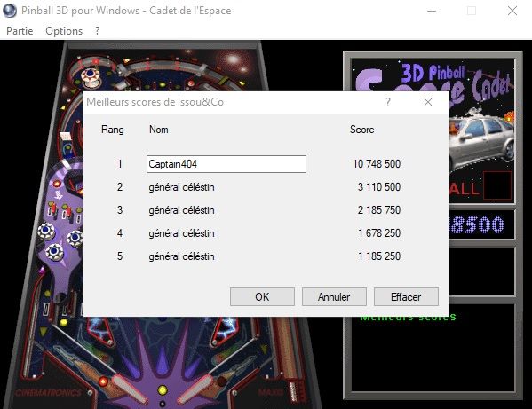This screenshot has width=532, height=409.
Task: Open the Partie menu
Action: (x=20, y=31)
